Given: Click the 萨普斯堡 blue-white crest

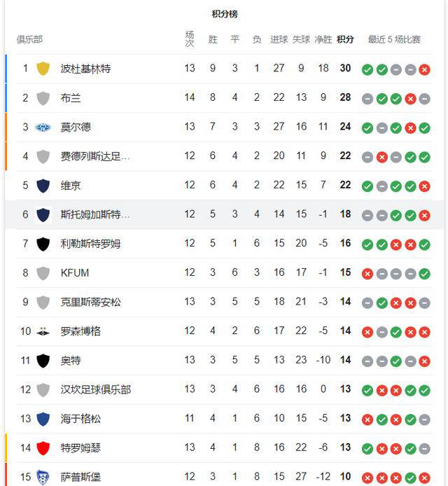Looking at the screenshot, I should (43, 477).
